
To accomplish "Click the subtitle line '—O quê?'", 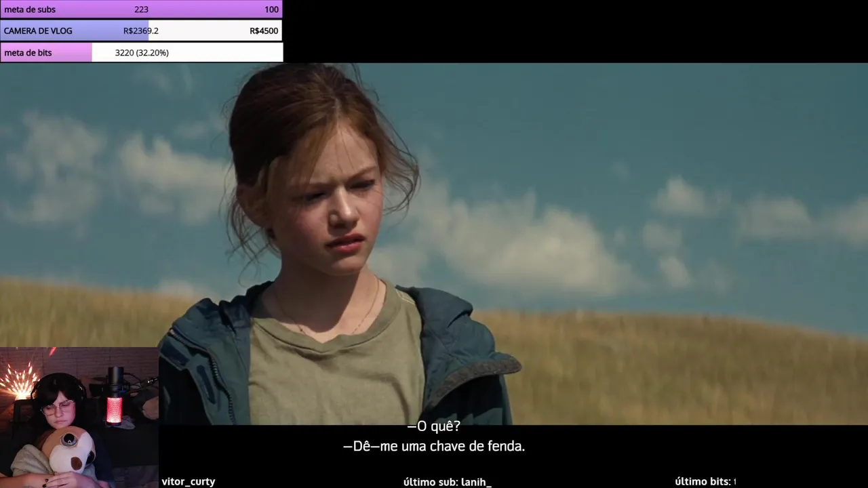I will coord(433,426).
